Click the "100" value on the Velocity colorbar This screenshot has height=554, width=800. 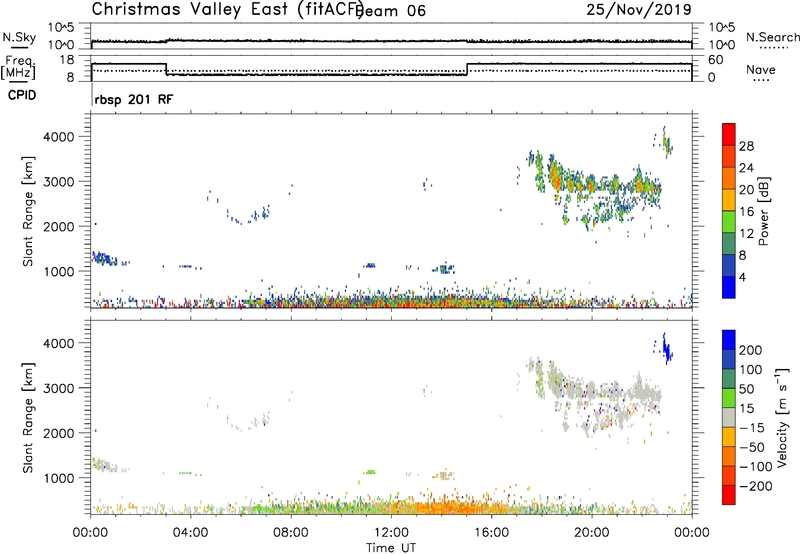pos(751,370)
